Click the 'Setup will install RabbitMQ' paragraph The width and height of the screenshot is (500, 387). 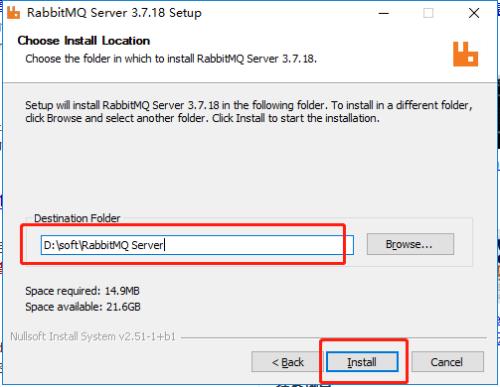pyautogui.click(x=249, y=112)
